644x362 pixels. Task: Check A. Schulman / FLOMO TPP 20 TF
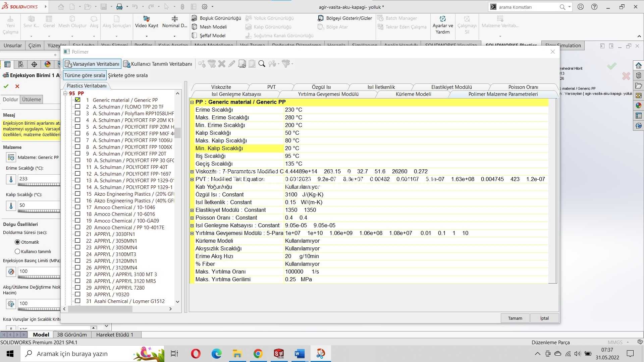77,106
